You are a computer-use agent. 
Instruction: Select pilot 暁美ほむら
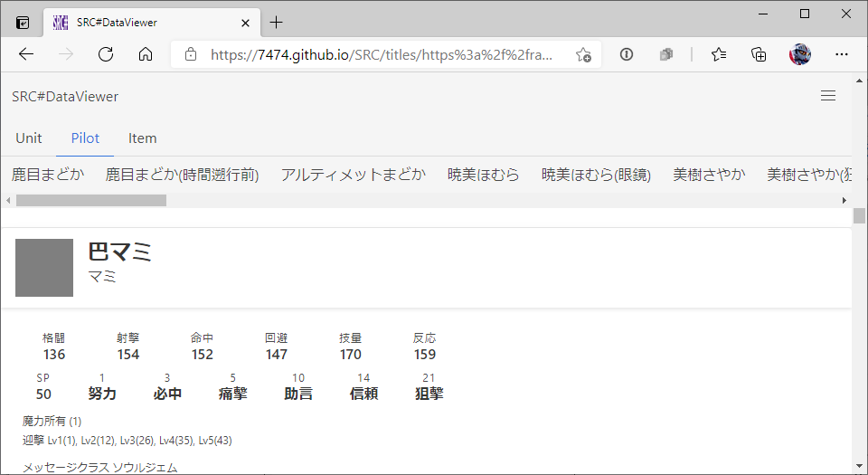coord(483,175)
